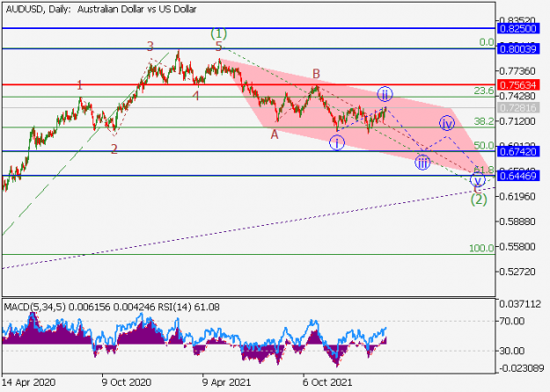The height and width of the screenshot is (392, 550).
Task: Select the circled wave ii marker
Action: point(385,94)
